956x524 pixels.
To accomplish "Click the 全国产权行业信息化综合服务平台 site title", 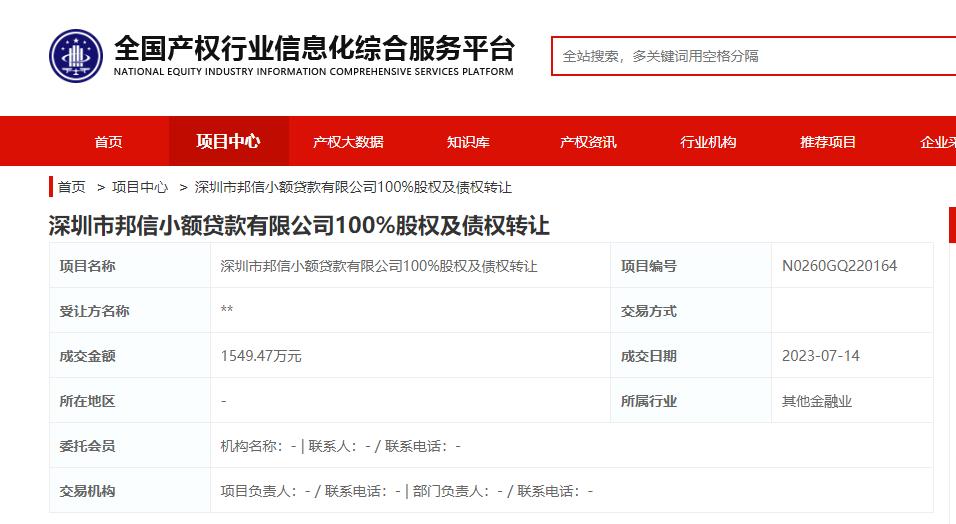I will [x=314, y=48].
